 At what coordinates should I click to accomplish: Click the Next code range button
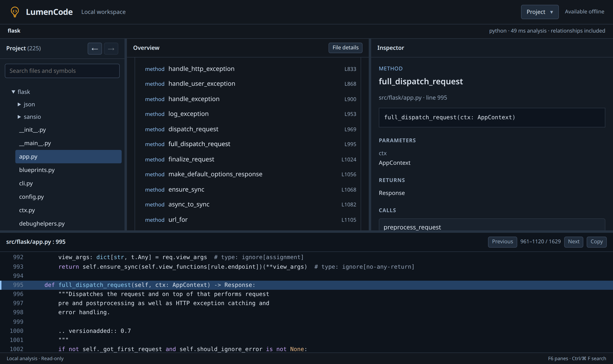573,242
